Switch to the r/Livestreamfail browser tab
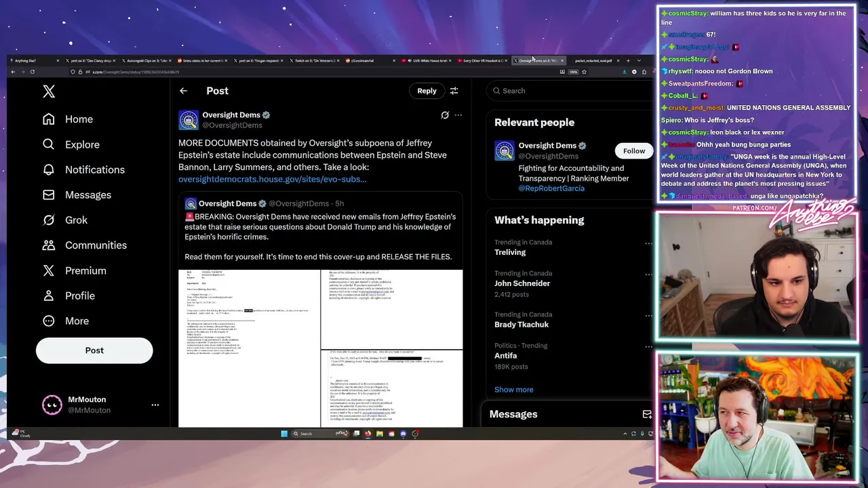 pyautogui.click(x=370, y=61)
